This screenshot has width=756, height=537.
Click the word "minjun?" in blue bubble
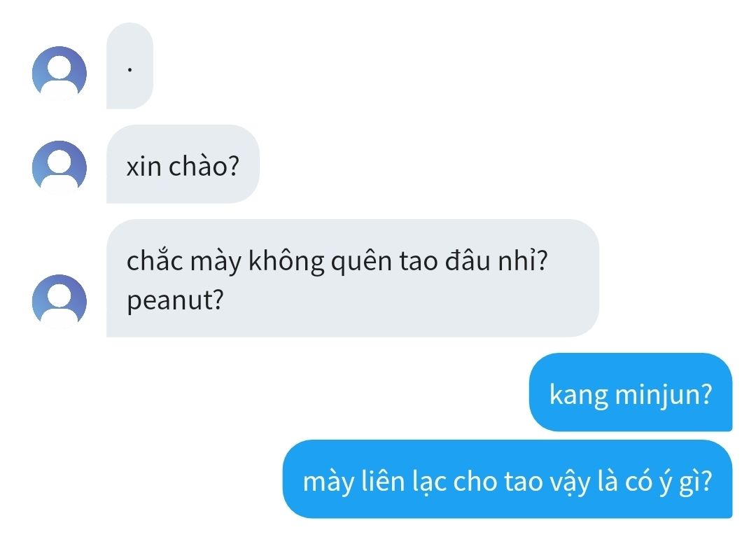point(664,394)
